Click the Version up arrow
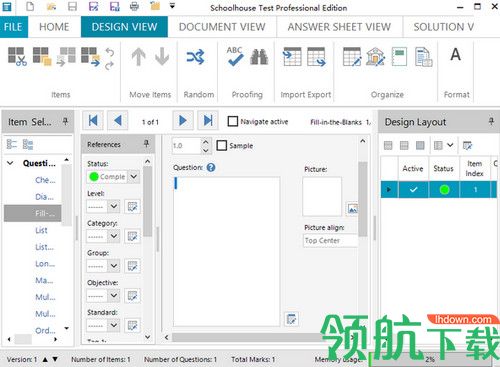 pyautogui.click(x=45, y=359)
